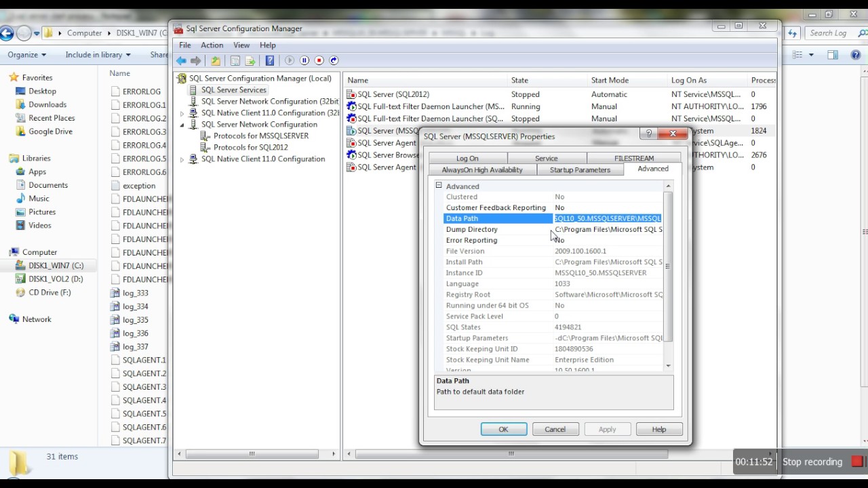Switch to the FILESTREAM tab
Image resolution: width=868 pixels, height=488 pixels.
(634, 159)
